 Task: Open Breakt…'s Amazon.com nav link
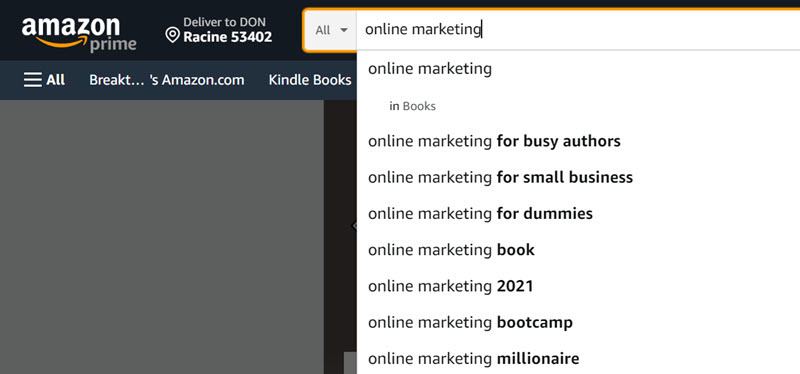(167, 80)
